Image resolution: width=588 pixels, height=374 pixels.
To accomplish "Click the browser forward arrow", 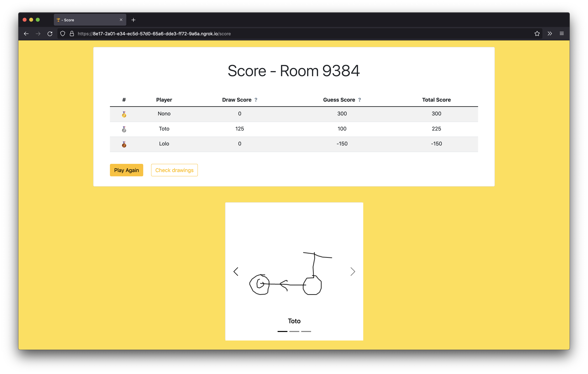I will point(38,34).
